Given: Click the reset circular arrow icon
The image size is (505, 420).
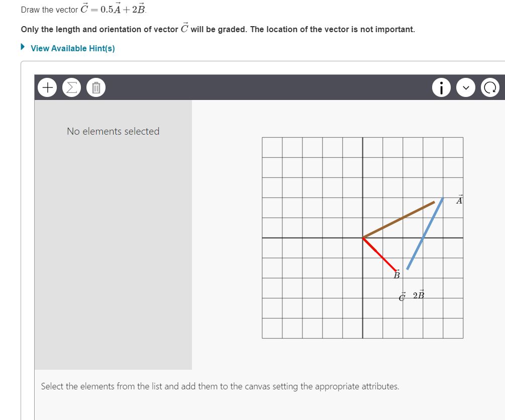Looking at the screenshot, I should click(x=490, y=87).
